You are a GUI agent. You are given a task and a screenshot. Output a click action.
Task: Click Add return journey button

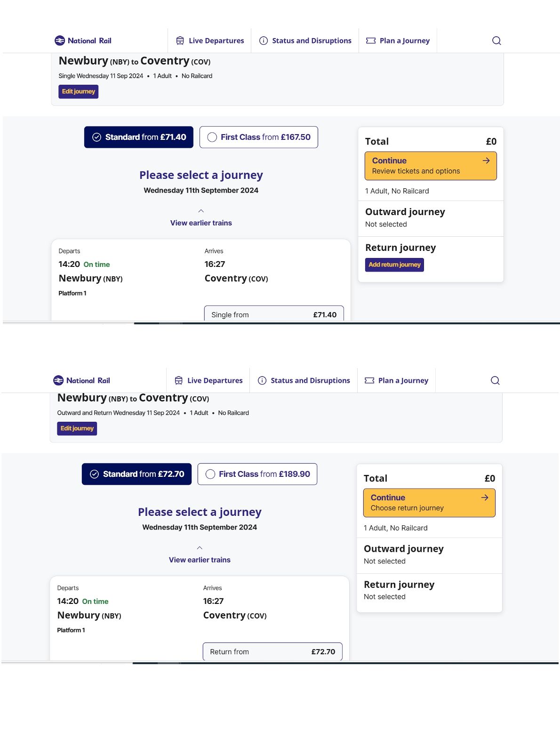tap(394, 265)
